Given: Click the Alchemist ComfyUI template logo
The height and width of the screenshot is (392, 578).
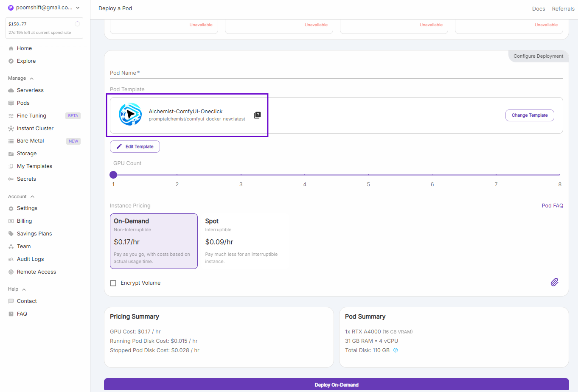Looking at the screenshot, I should click(130, 114).
